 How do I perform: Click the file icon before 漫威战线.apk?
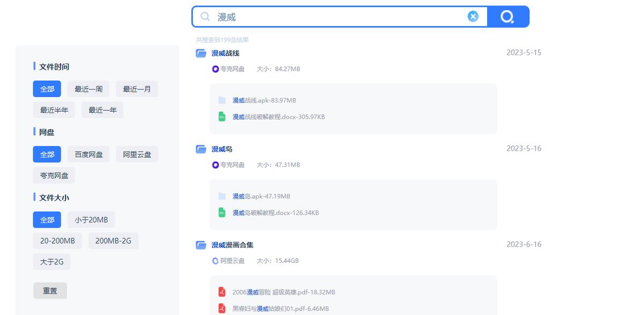click(x=222, y=100)
